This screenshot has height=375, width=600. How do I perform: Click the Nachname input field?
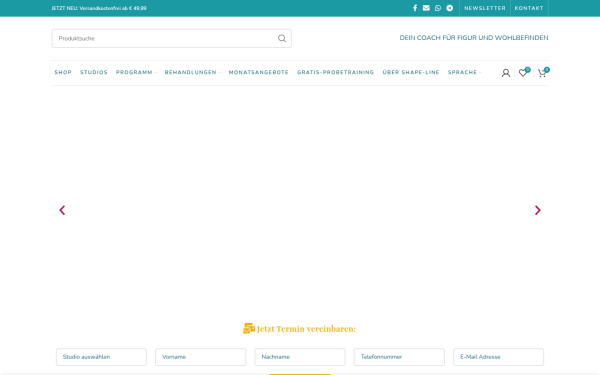[300, 357]
